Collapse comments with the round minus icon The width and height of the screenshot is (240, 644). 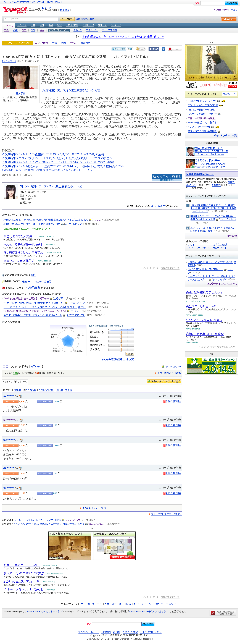coord(7,366)
